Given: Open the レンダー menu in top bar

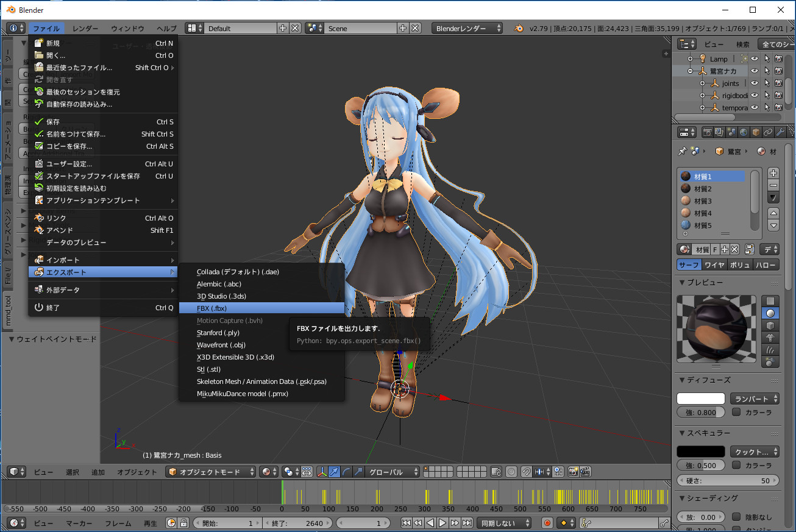Looking at the screenshot, I should [85, 29].
